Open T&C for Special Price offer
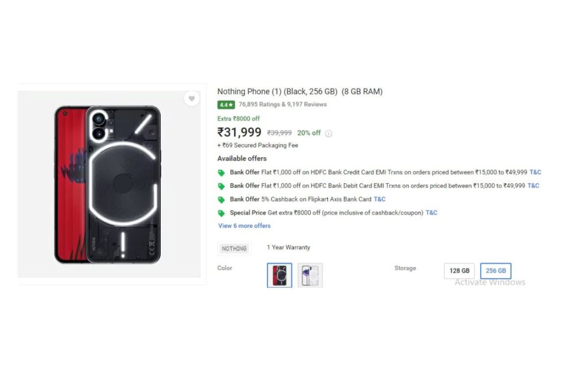 431,212
